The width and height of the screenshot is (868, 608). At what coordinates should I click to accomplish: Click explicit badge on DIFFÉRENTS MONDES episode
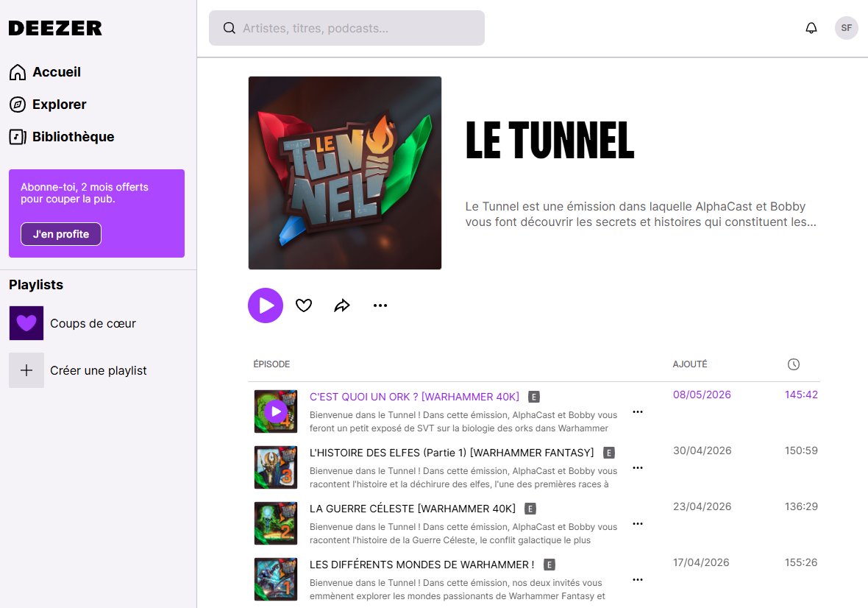tap(549, 565)
